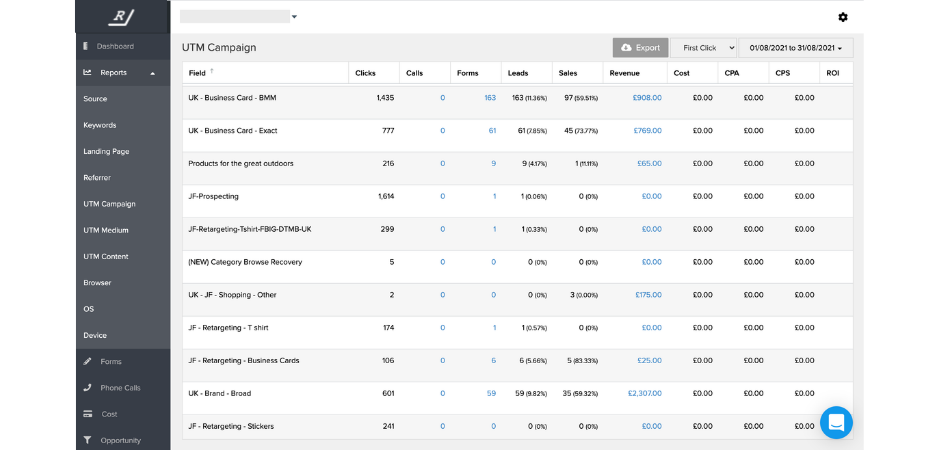Collapse the Reports menu section
Image resolution: width=940 pixels, height=450 pixels.
pos(153,73)
